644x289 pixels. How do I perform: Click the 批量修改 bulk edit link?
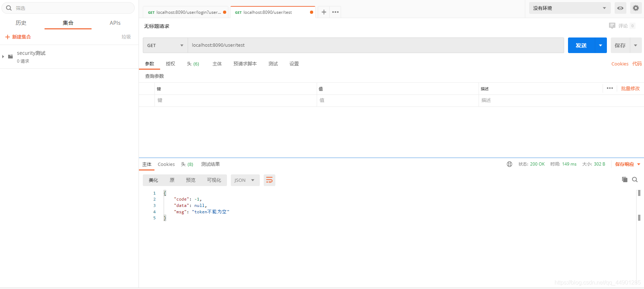point(630,88)
